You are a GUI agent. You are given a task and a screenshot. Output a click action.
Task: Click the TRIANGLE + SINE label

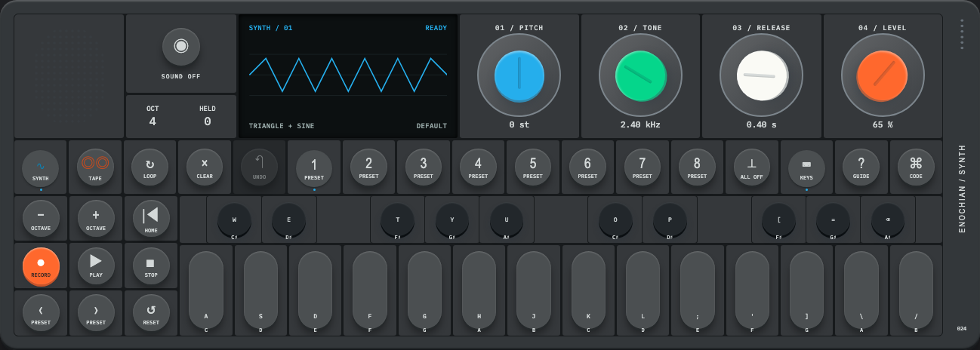[x=282, y=126]
